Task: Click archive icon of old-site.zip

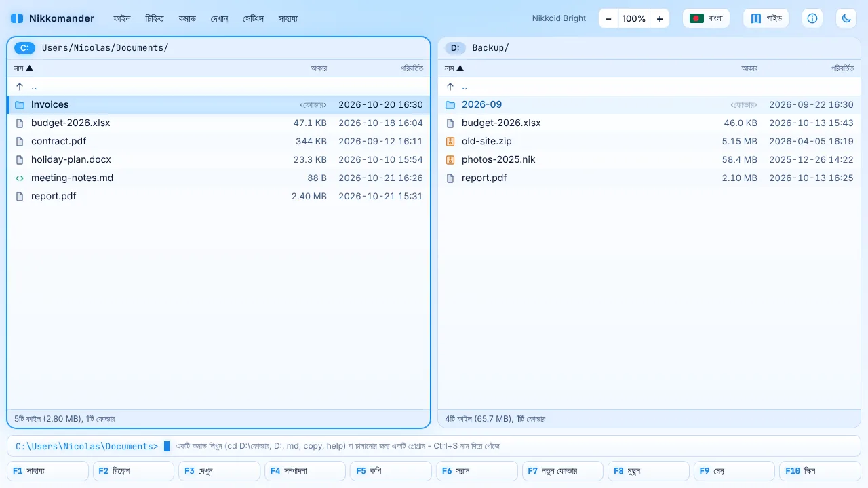Action: click(450, 142)
